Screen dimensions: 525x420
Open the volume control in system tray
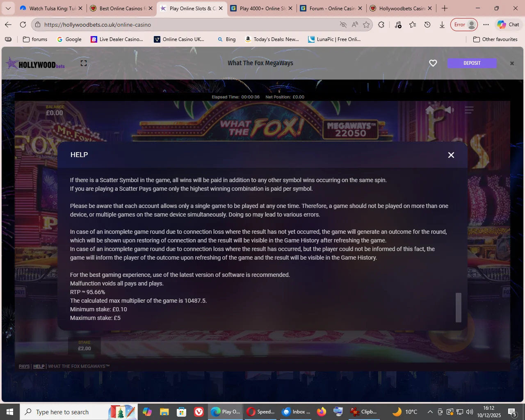click(x=470, y=412)
